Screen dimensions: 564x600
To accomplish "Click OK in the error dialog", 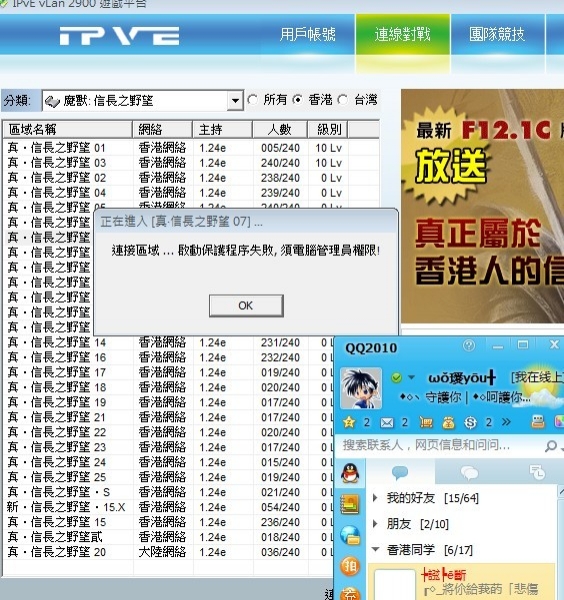I will (x=246, y=305).
